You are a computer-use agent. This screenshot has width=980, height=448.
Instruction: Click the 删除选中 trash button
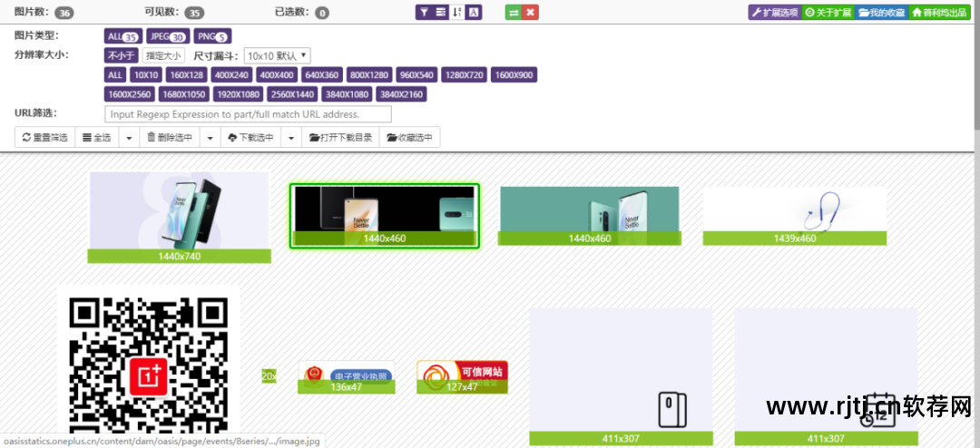170,138
